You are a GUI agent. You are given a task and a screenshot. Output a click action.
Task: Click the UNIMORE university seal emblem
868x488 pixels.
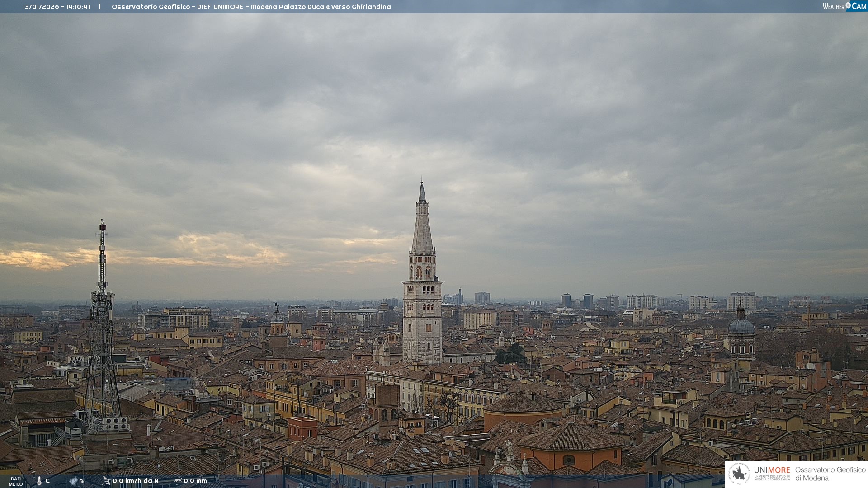[740, 474]
